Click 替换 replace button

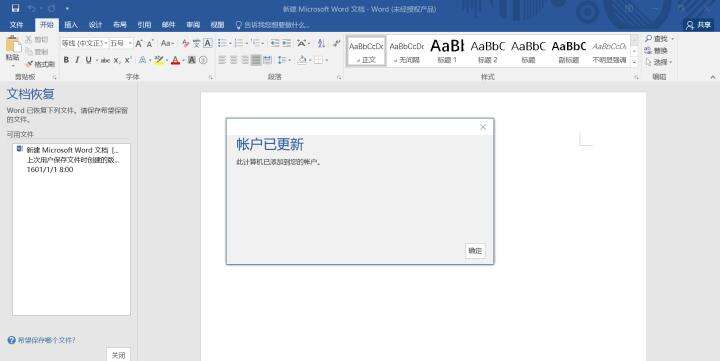click(x=656, y=51)
